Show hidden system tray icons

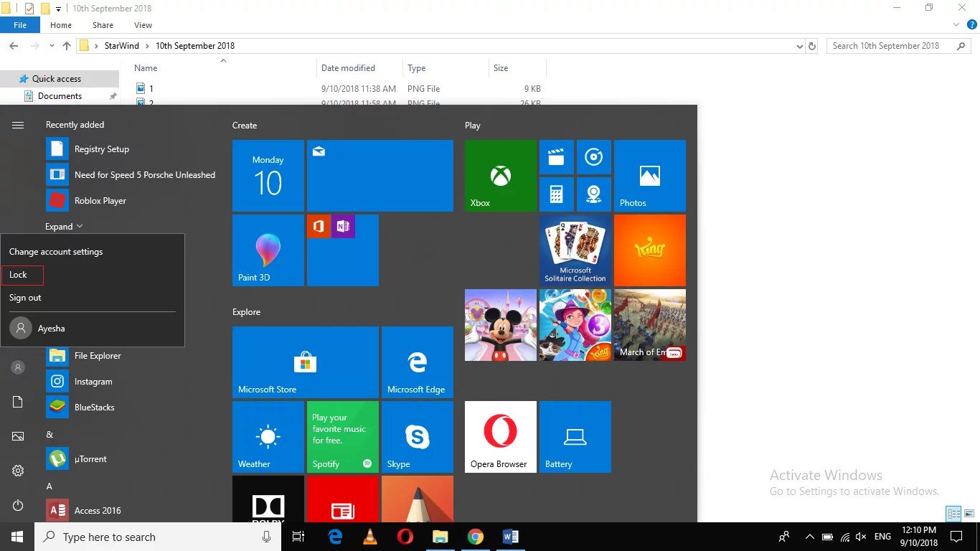pyautogui.click(x=810, y=537)
